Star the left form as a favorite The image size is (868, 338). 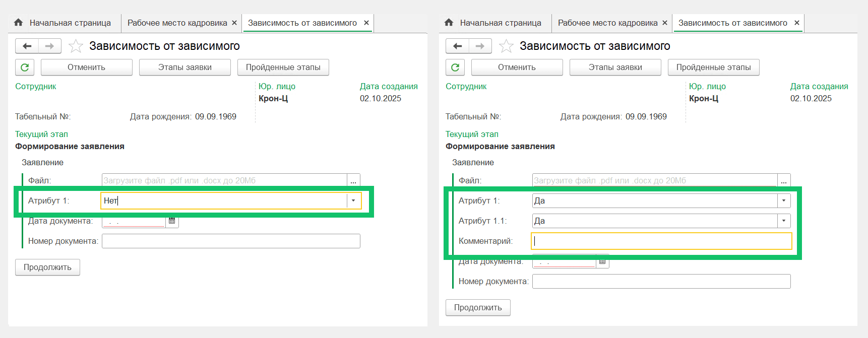76,46
